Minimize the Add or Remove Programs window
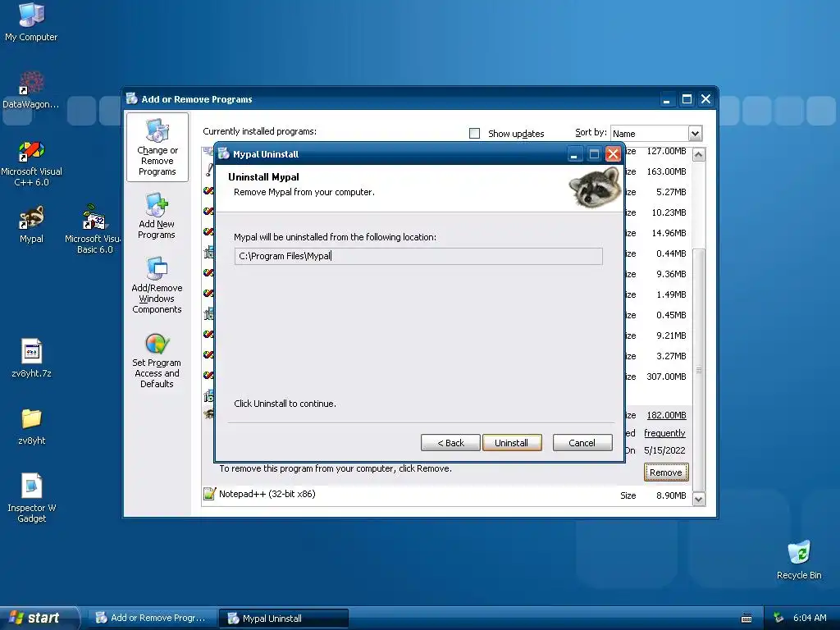840x630 pixels. tap(666, 99)
